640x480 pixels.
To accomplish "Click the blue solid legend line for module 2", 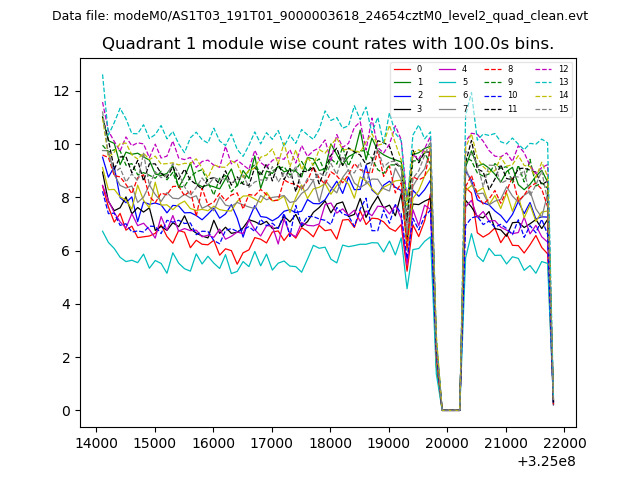I will [402, 95].
